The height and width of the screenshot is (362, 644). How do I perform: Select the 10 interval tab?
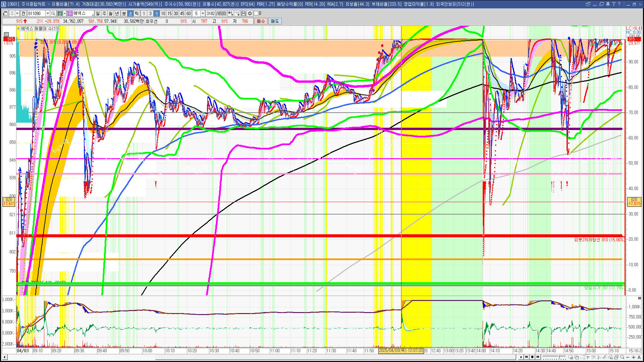[163, 13]
